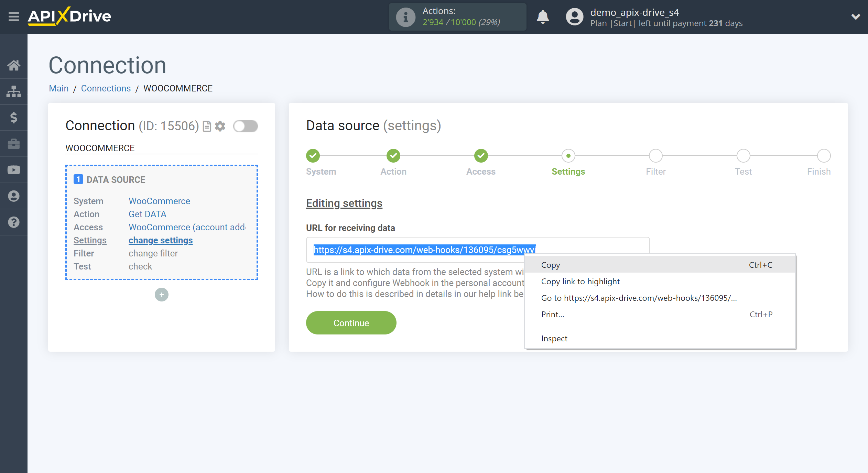Go to the Filter step

point(656,156)
